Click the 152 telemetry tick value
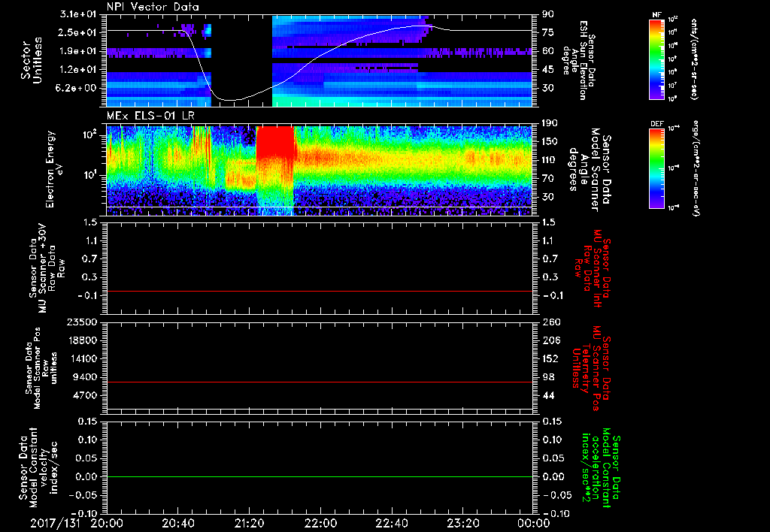Screen dimensions: 770x532 pyautogui.click(x=550, y=358)
